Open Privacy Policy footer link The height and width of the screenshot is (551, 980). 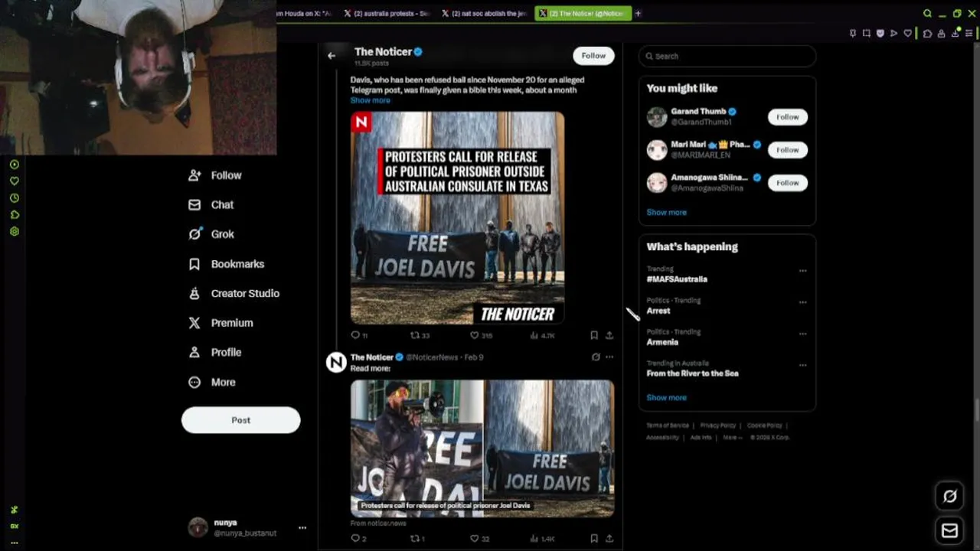[x=718, y=425]
